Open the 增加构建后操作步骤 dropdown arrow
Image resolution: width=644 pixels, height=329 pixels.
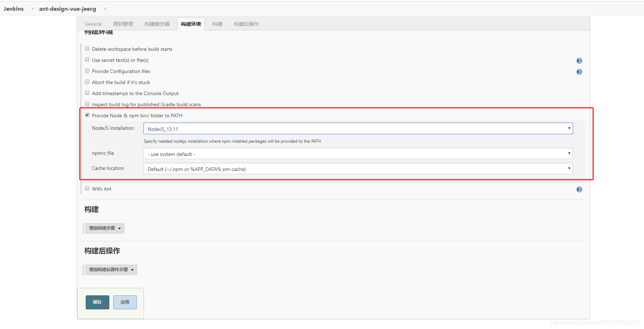(133, 270)
